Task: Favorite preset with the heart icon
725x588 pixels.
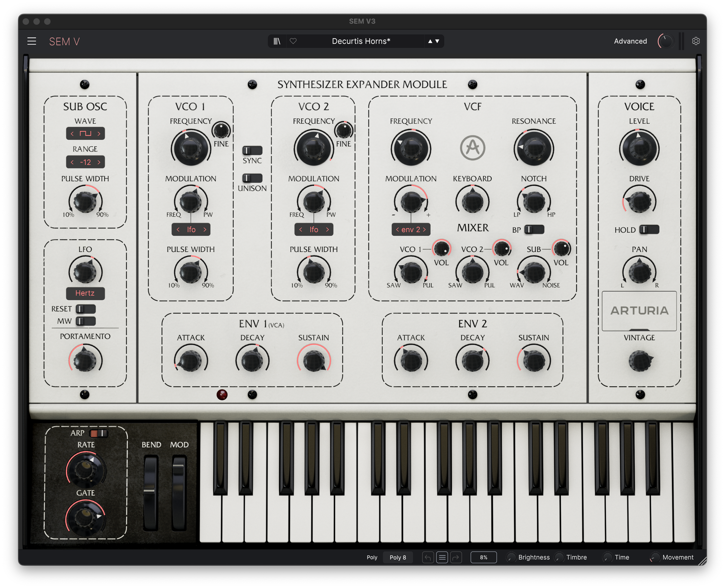Action: (293, 41)
